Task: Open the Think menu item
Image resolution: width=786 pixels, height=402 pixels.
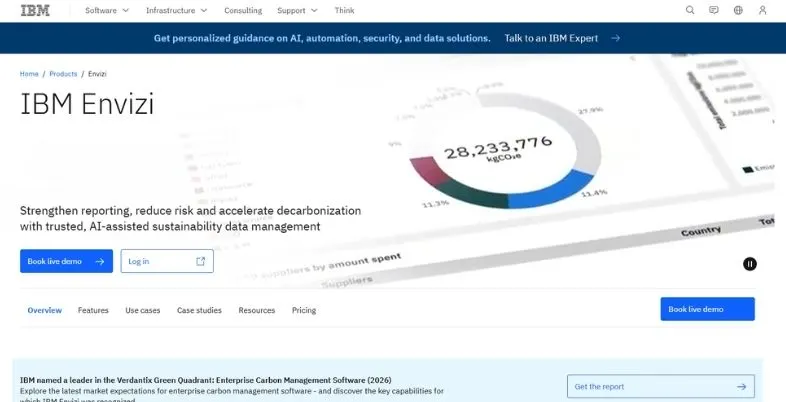Action: [344, 10]
